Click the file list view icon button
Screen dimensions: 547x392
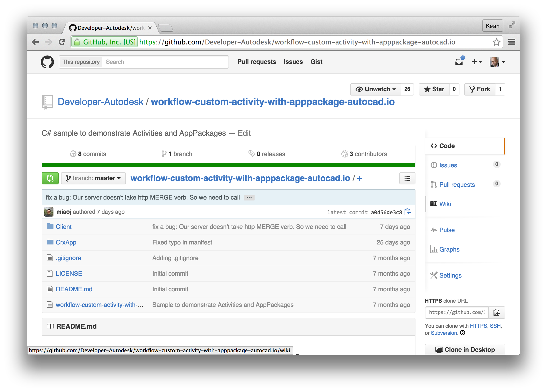[407, 178]
